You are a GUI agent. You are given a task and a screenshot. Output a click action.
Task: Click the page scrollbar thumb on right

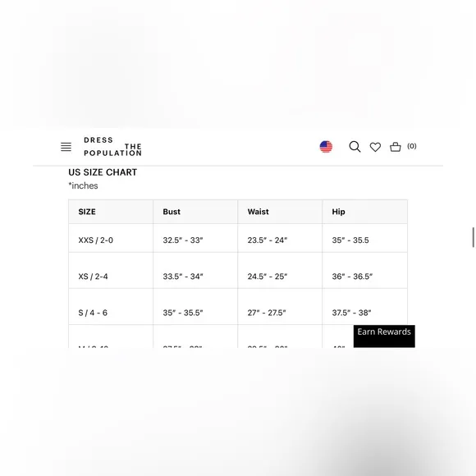[473, 237]
